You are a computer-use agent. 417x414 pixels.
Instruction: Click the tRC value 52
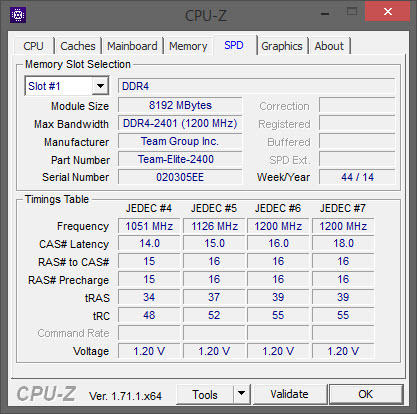click(214, 315)
